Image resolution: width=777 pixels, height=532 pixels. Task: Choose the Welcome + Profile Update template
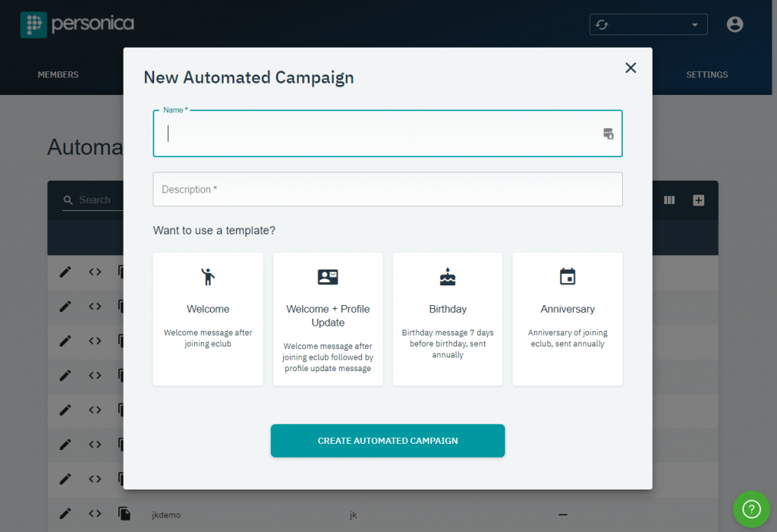pos(328,319)
